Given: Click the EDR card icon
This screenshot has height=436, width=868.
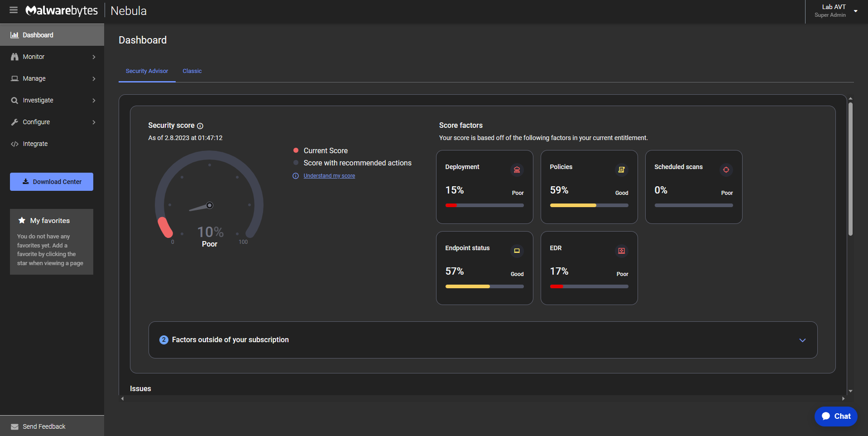Looking at the screenshot, I should (621, 251).
